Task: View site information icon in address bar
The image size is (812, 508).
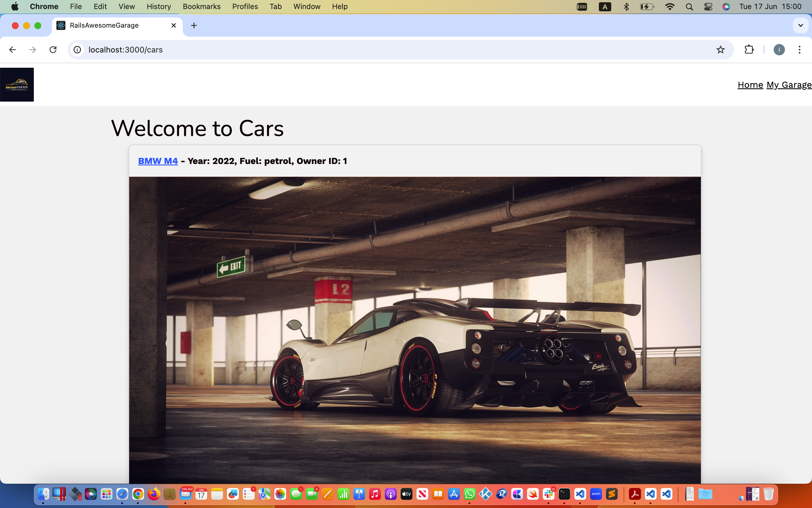Action: pos(77,50)
